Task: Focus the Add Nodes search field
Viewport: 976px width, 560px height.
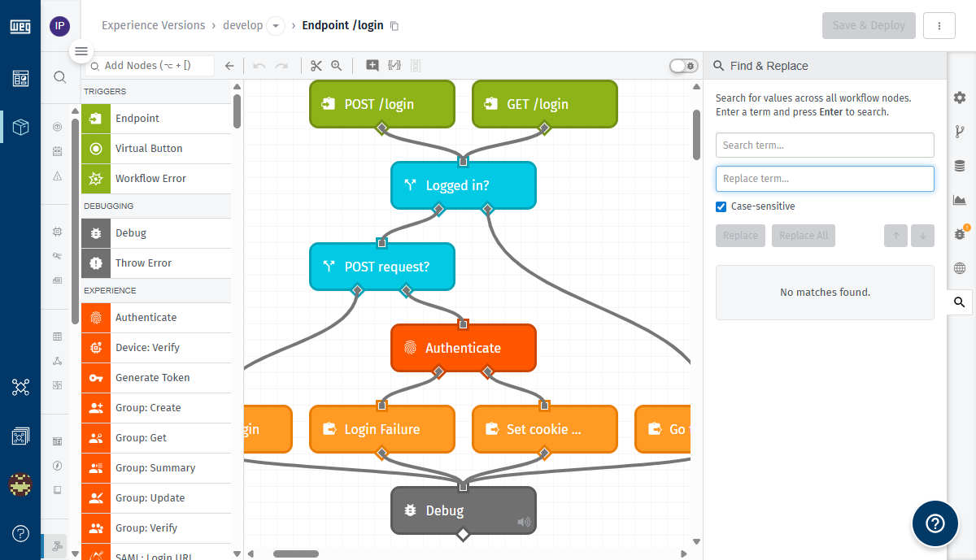Action: point(150,66)
